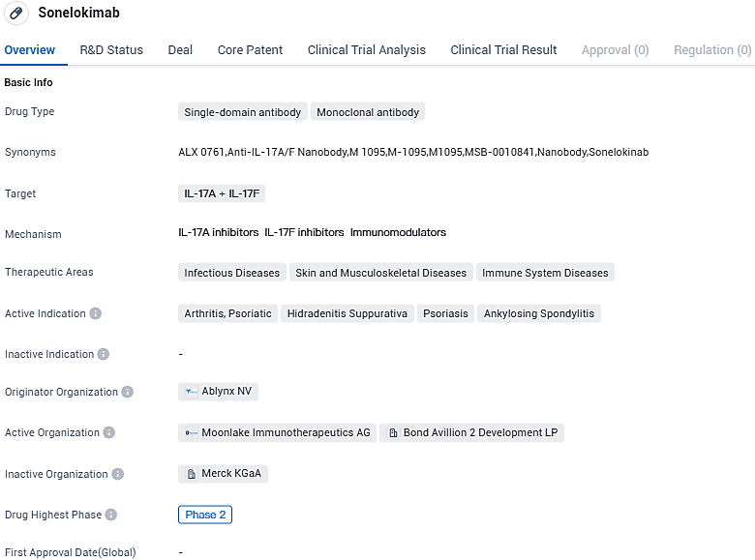
Task: Click the Phase 2 badge
Action: 205,515
